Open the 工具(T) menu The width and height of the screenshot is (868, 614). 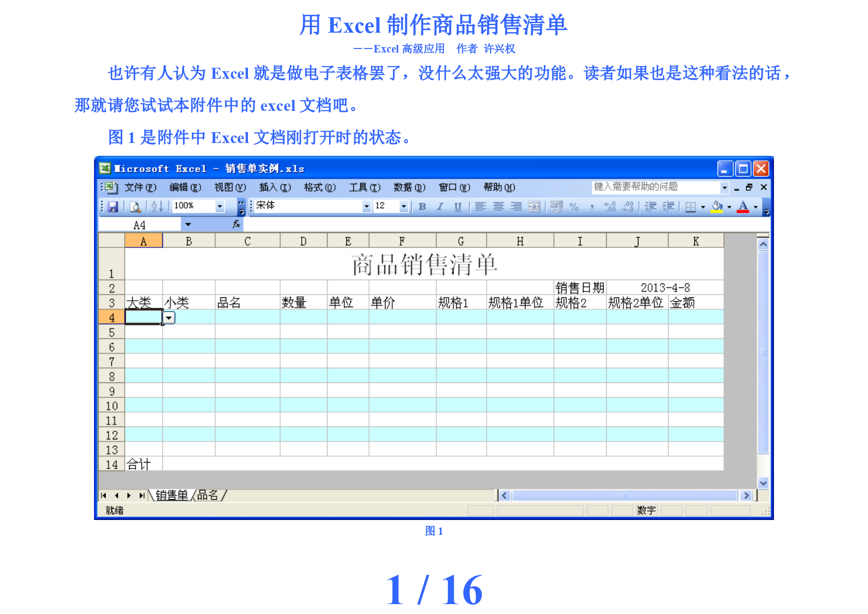click(x=365, y=188)
